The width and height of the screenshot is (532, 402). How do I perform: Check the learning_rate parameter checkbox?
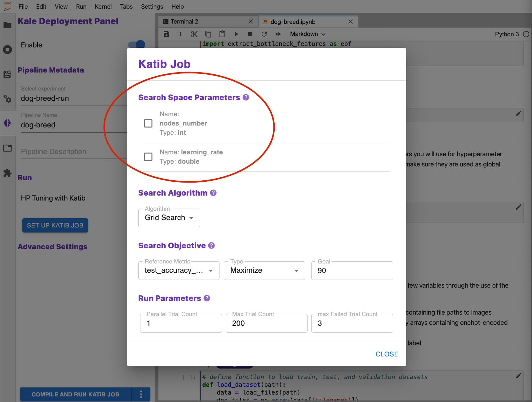(148, 157)
